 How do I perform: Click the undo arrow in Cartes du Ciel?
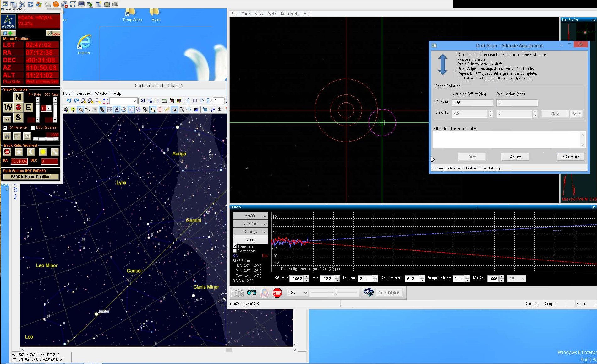pyautogui.click(x=69, y=101)
